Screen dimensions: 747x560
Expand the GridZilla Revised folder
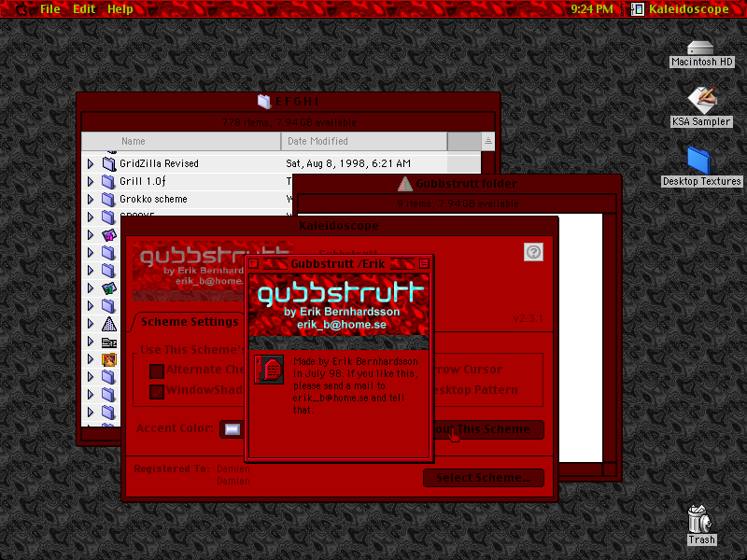coord(91,164)
